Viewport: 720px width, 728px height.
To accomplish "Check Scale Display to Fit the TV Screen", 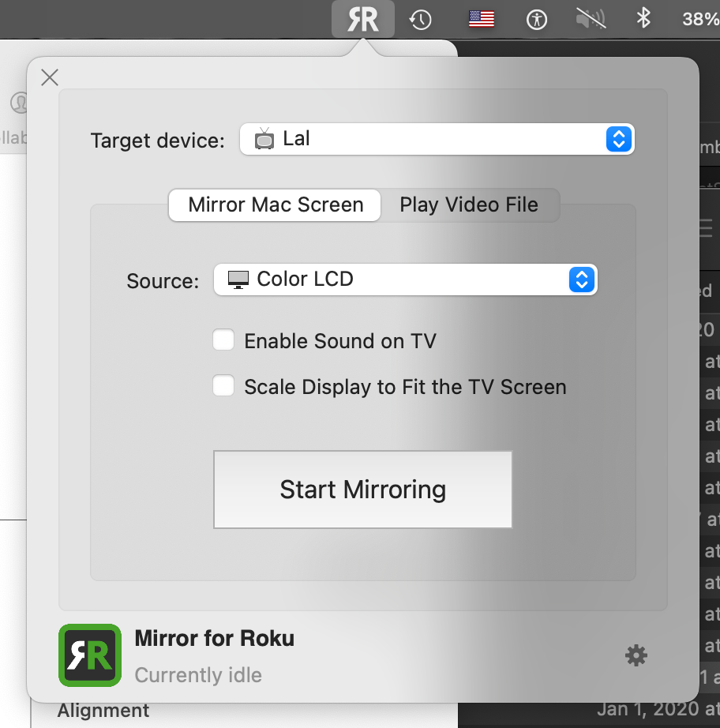I will [x=223, y=385].
